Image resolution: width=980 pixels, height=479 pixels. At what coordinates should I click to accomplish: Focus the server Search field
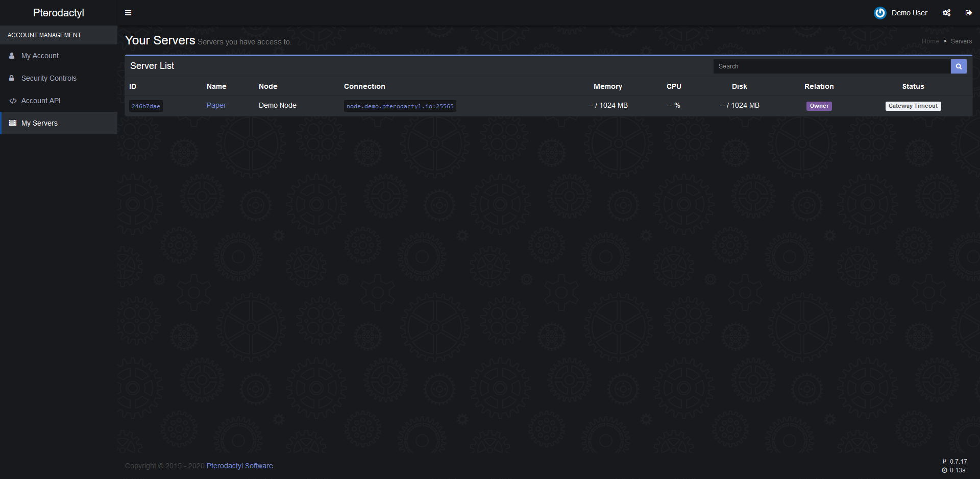point(832,66)
